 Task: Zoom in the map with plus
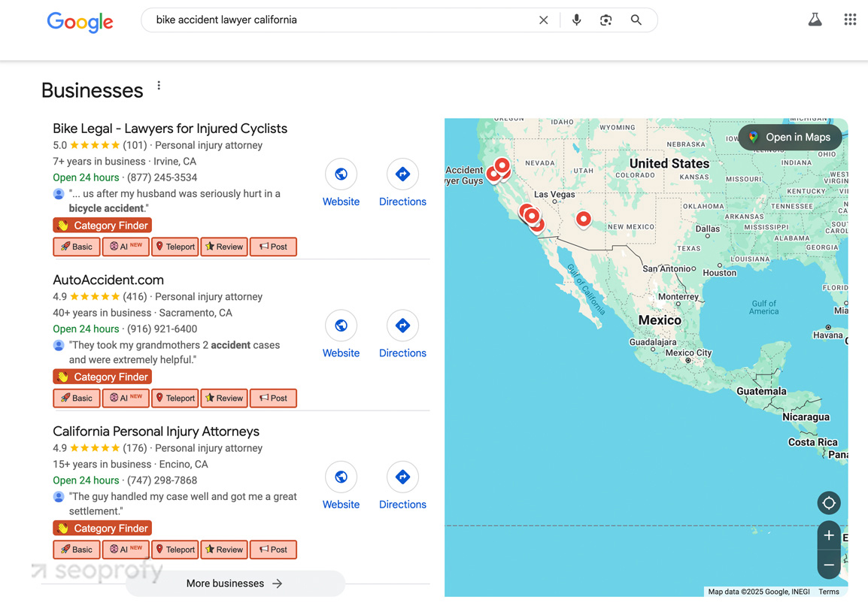tap(829, 535)
